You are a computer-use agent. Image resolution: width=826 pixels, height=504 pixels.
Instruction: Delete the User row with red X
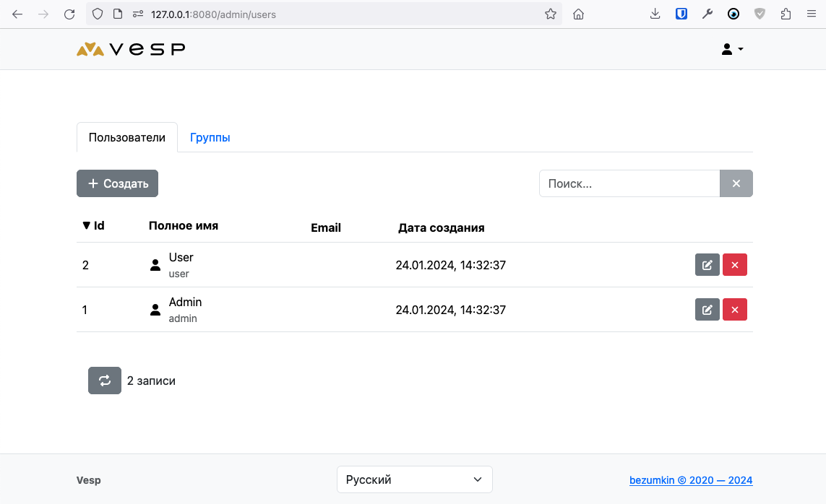click(734, 265)
